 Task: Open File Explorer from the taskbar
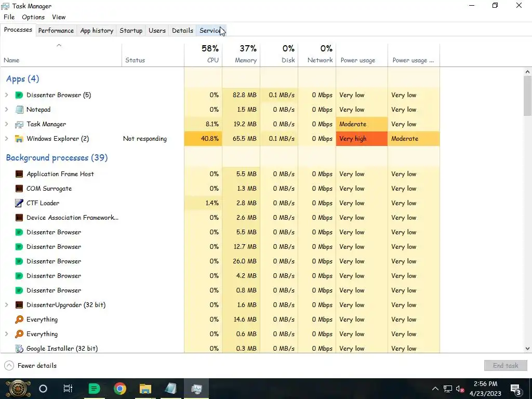click(x=145, y=389)
